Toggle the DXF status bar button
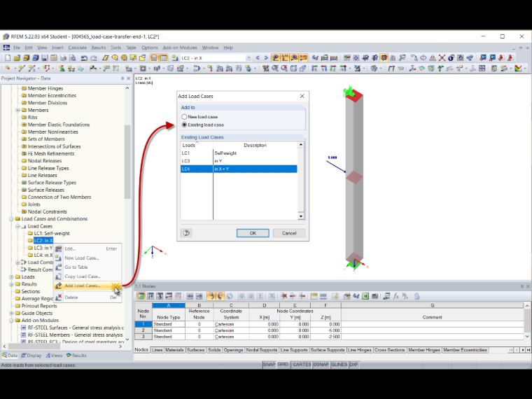 click(x=354, y=365)
